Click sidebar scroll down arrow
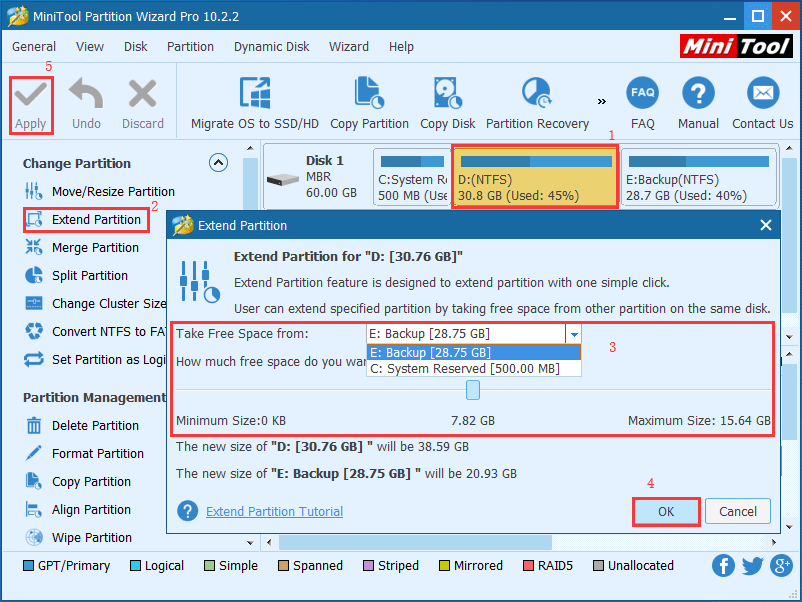Image resolution: width=802 pixels, height=602 pixels. point(250,542)
